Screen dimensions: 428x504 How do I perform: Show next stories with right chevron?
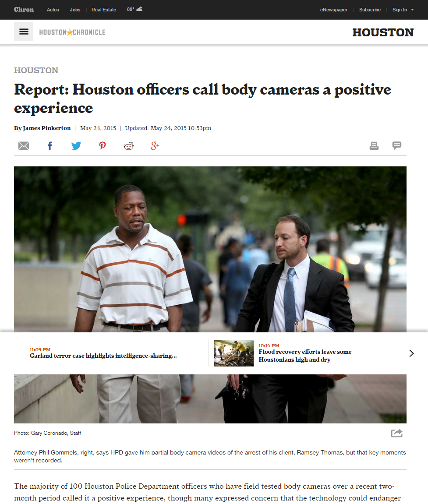tap(411, 353)
